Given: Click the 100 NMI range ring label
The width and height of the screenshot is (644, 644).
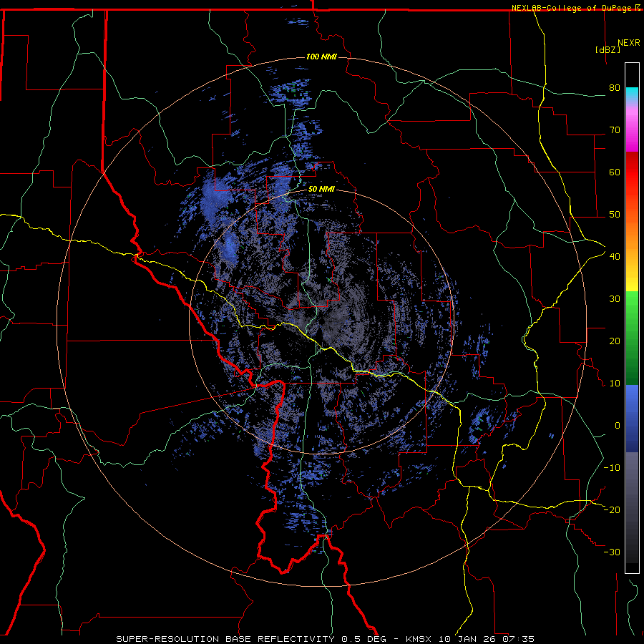Looking at the screenshot, I should click(321, 57).
